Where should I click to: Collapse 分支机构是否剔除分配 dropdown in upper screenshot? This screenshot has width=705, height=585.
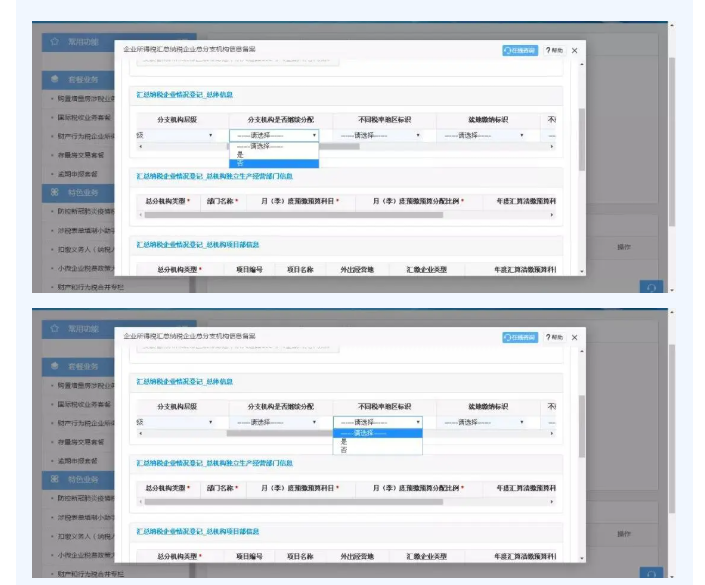click(274, 135)
